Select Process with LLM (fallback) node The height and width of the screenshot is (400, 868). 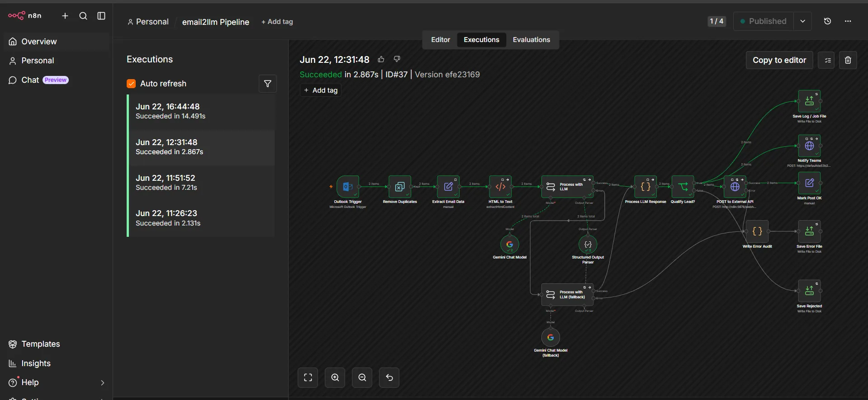click(x=568, y=295)
